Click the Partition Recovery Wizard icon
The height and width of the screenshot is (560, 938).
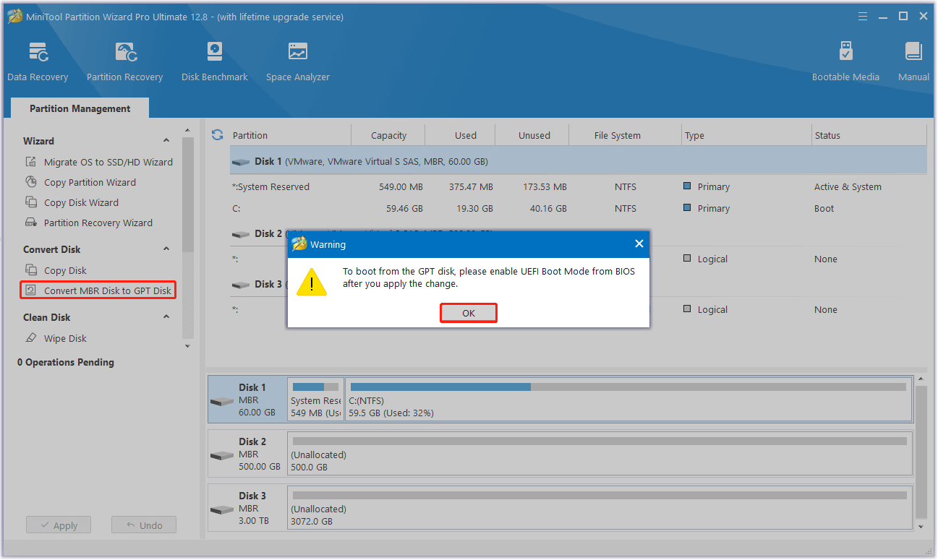(31, 223)
